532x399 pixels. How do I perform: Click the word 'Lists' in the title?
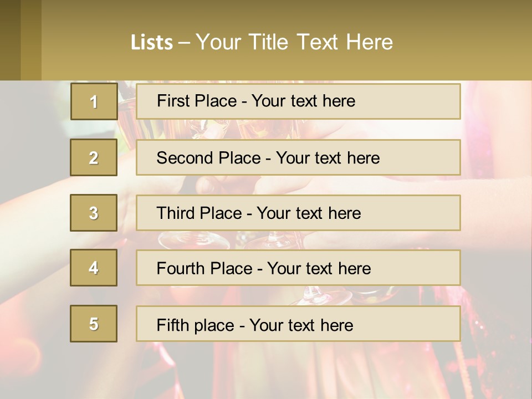(x=152, y=42)
